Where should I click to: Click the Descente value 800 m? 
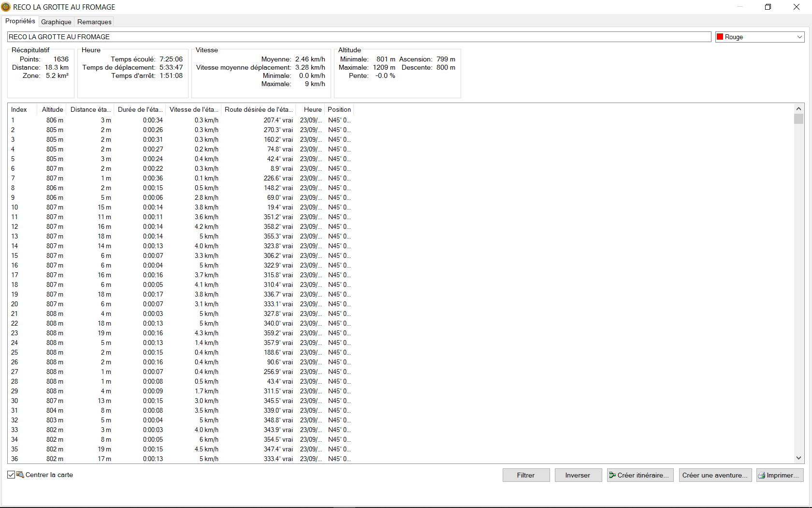446,67
